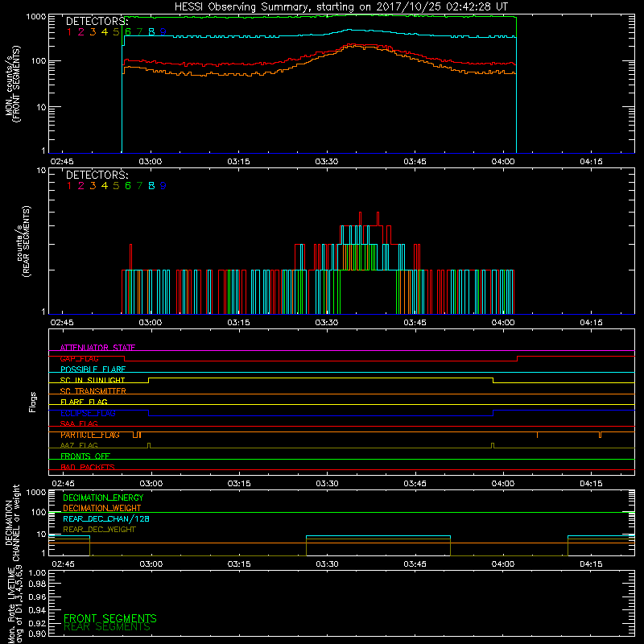Click the yellow detector number 4 in the rear segments legend
The height and width of the screenshot is (644, 644).
click(105, 186)
